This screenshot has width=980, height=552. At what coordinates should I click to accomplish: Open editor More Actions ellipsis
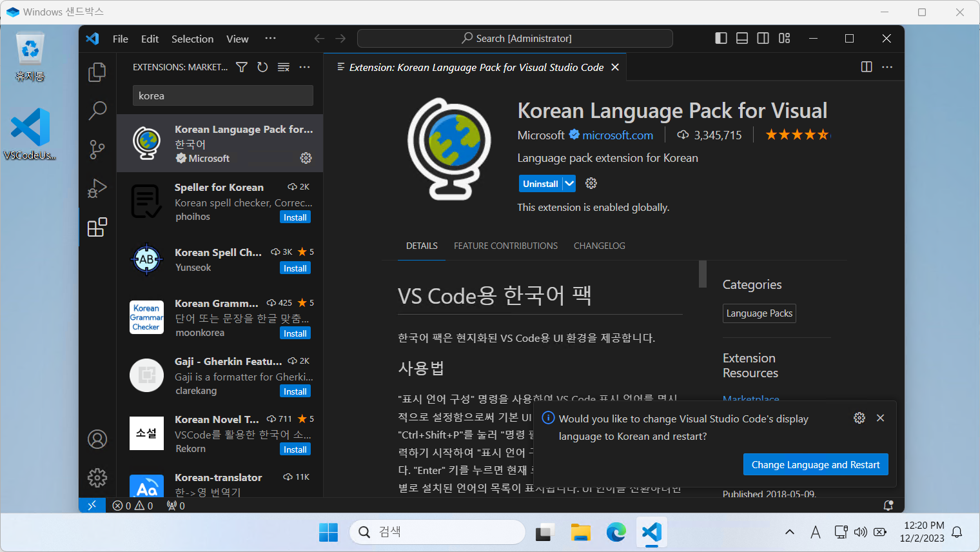pos(887,67)
